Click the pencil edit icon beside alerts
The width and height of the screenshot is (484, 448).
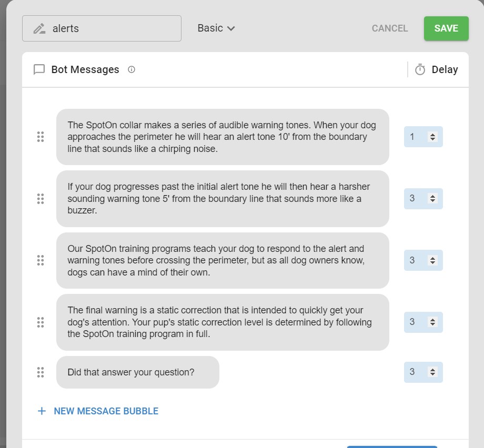pos(39,28)
